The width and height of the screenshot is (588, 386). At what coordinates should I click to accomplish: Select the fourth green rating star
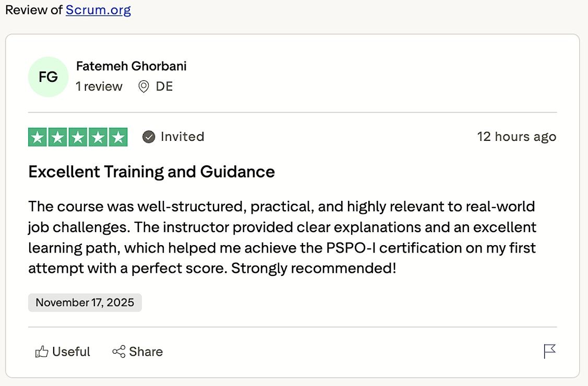(x=98, y=137)
